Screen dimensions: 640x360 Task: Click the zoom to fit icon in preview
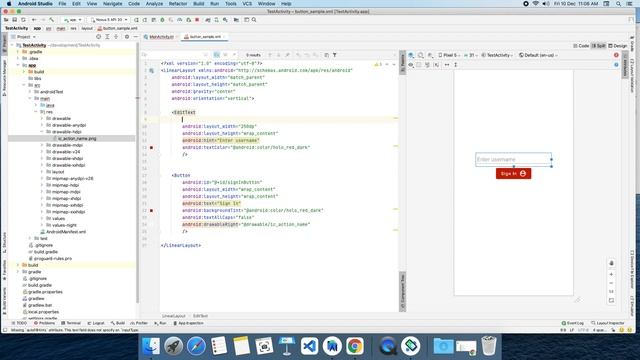(611, 300)
